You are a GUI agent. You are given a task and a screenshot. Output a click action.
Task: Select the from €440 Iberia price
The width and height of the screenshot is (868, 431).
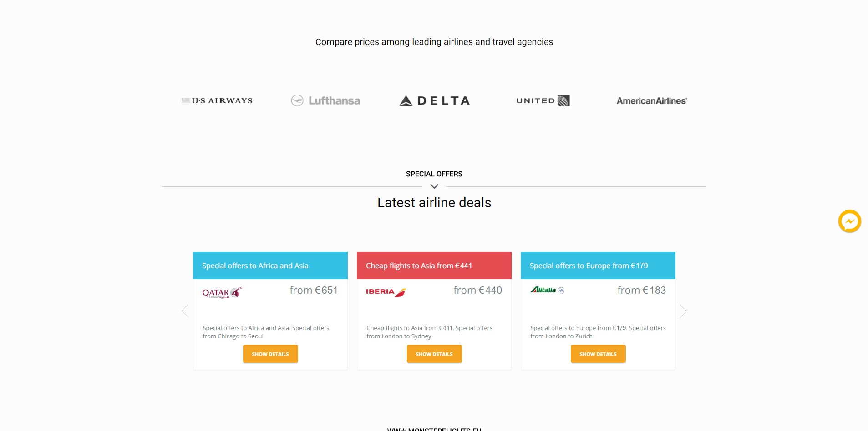tap(477, 290)
